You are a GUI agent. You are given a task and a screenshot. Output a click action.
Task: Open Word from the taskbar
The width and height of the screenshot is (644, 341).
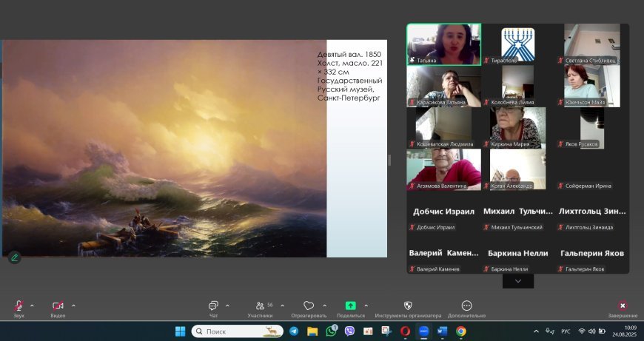click(443, 331)
